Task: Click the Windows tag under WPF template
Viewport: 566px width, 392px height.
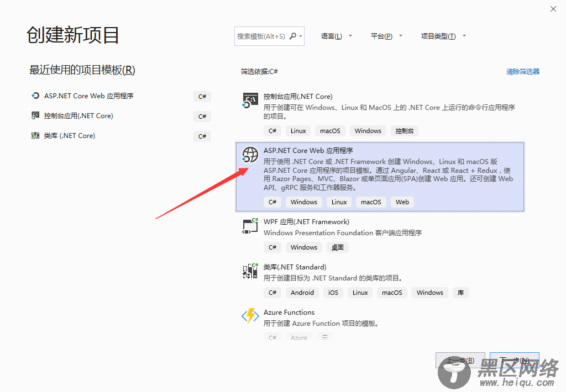Action: 304,247
